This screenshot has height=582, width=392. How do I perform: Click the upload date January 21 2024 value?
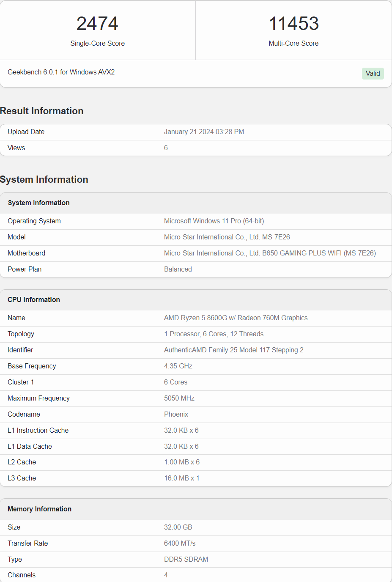[x=204, y=132]
